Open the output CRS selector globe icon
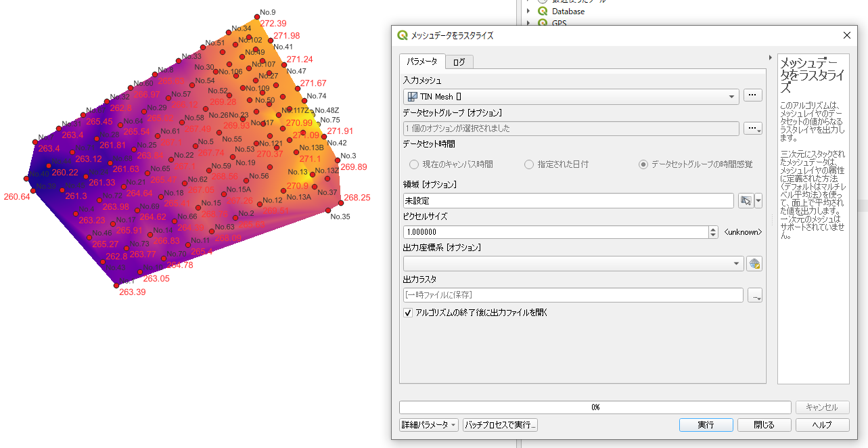 (754, 264)
